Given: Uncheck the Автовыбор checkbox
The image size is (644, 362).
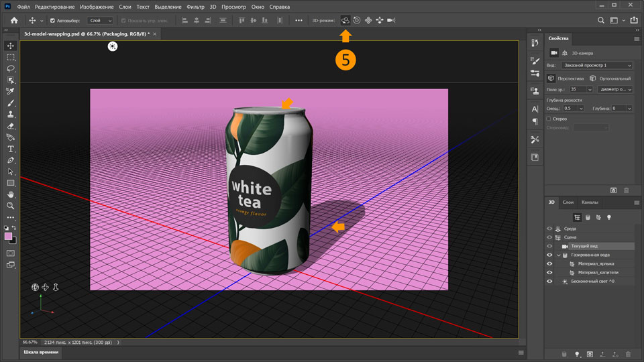Looking at the screenshot, I should click(x=53, y=20).
